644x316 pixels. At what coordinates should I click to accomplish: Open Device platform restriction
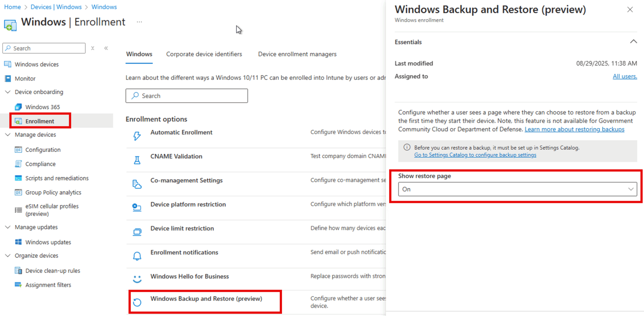[188, 204]
